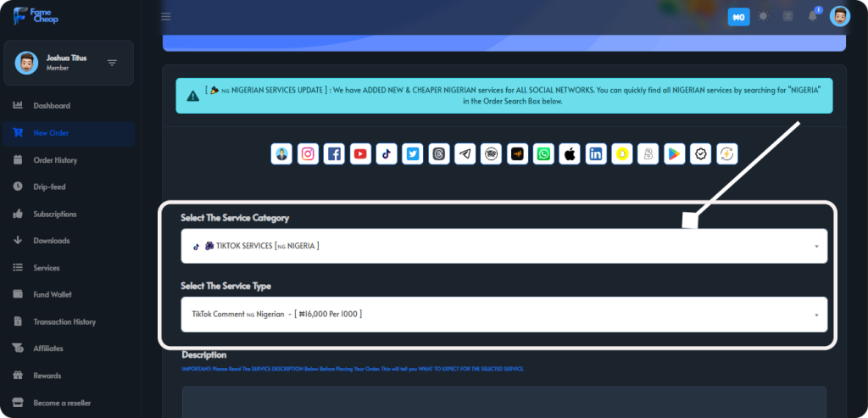Click the IMPORTANT service description notice text
This screenshot has width=868, height=418.
click(353, 369)
